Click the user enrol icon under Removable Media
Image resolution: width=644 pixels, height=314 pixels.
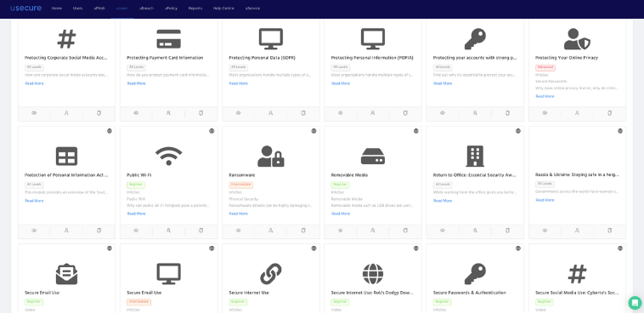(x=372, y=231)
